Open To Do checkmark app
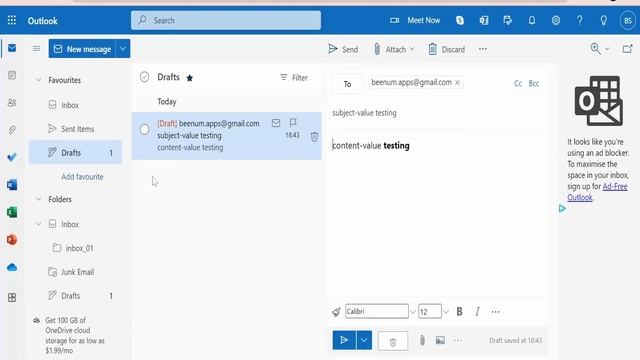Image resolution: width=640 pixels, height=360 pixels. (12, 157)
